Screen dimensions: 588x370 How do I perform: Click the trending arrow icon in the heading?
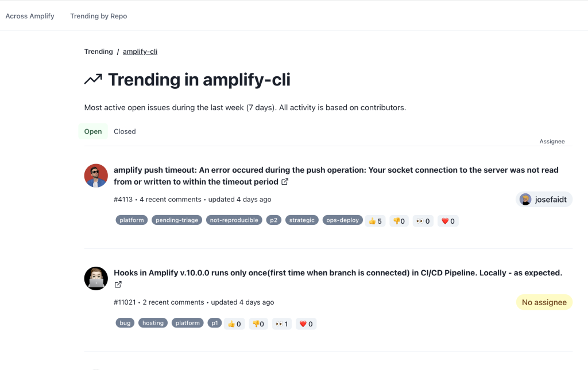pyautogui.click(x=92, y=79)
